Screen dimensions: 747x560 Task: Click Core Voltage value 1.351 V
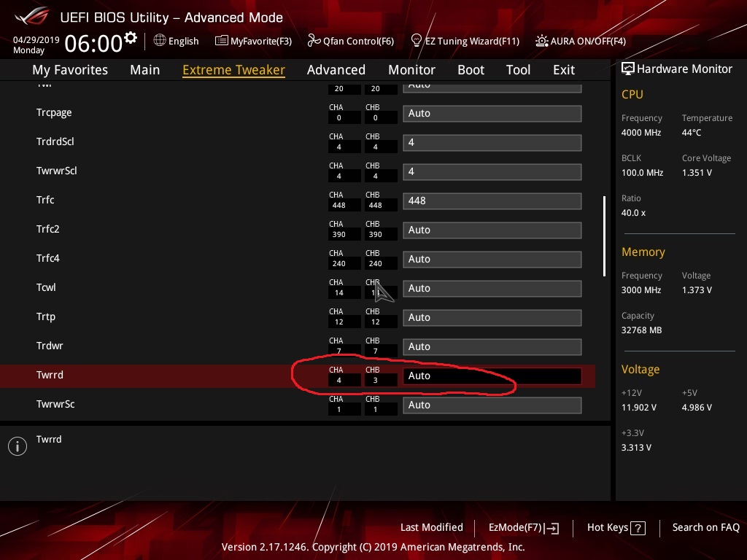[697, 172]
